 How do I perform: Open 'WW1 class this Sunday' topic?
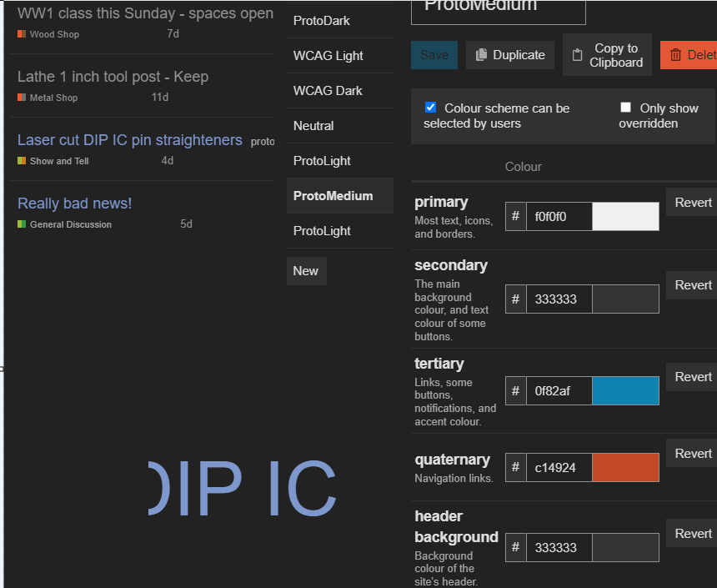[x=145, y=13]
